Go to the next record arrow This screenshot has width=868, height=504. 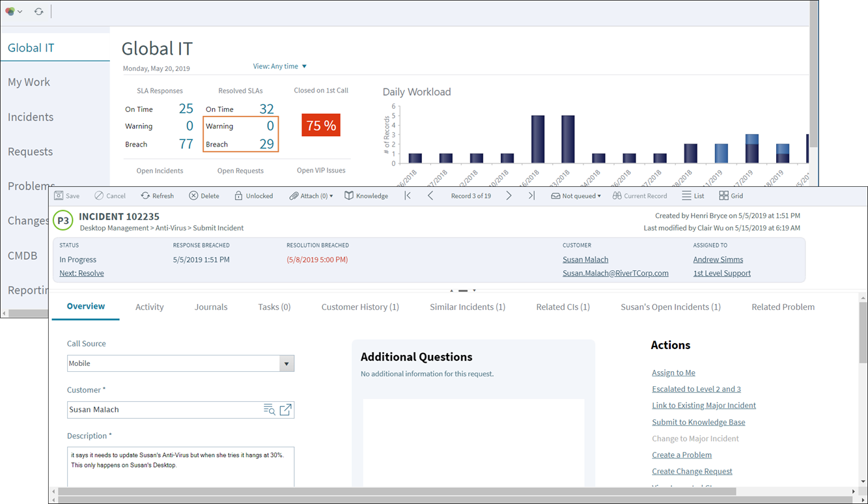(x=509, y=196)
